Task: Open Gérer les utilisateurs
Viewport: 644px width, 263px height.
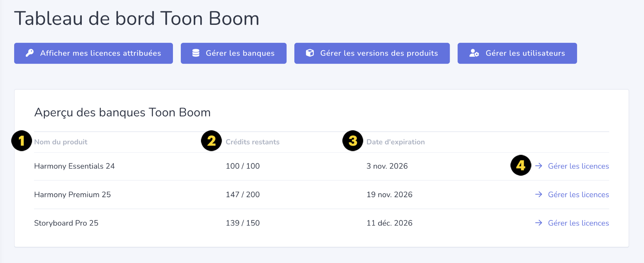Action: [517, 53]
